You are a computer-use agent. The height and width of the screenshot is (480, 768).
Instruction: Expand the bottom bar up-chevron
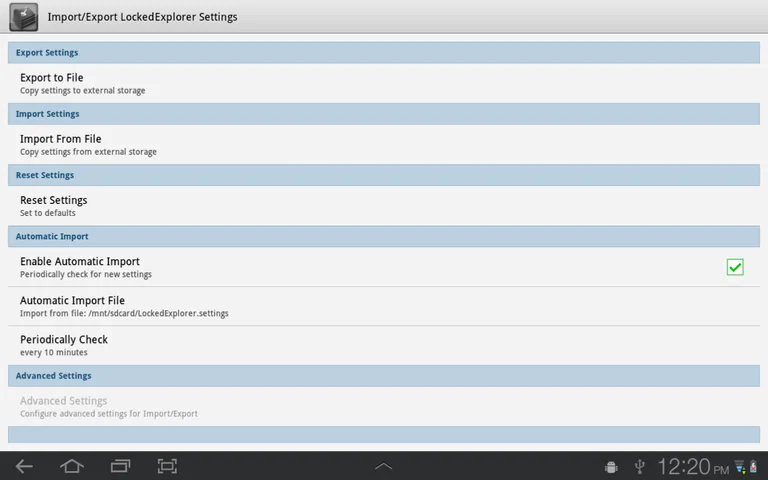pyautogui.click(x=384, y=466)
